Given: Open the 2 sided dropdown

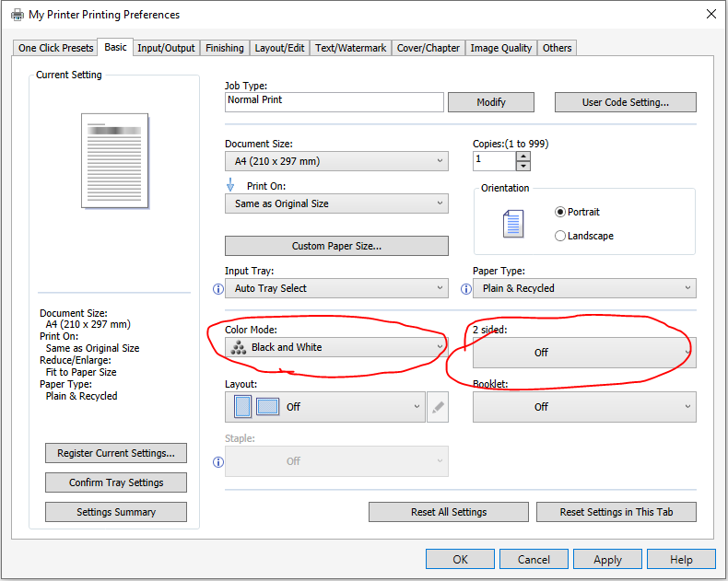Looking at the screenshot, I should [584, 353].
